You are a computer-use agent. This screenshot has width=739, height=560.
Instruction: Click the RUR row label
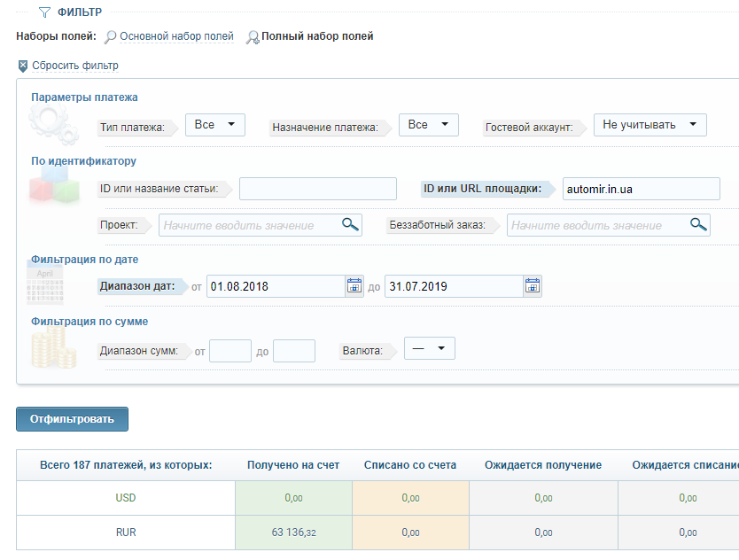pos(126,533)
